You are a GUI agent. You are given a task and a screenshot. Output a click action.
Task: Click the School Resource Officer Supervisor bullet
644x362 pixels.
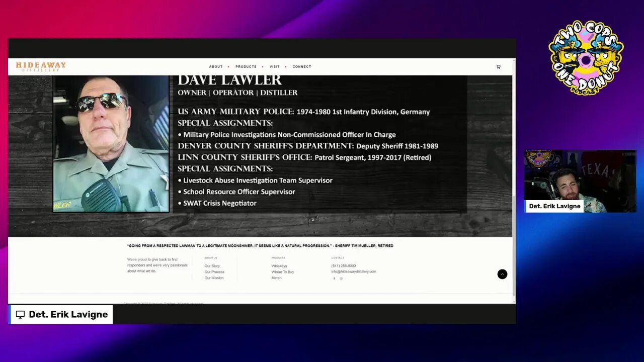(236, 192)
